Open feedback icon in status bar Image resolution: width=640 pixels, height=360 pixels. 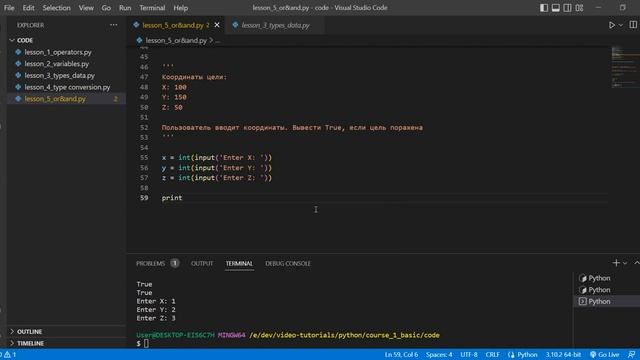(631, 355)
